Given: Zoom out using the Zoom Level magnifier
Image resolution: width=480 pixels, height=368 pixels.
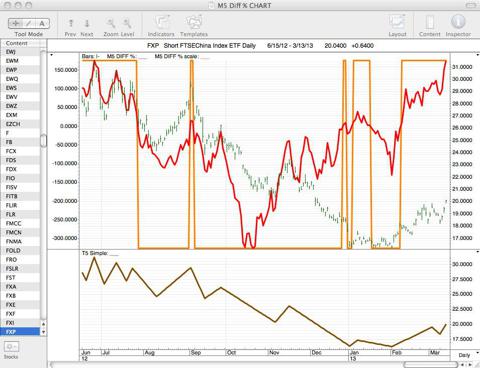Looking at the screenshot, I should [x=111, y=23].
